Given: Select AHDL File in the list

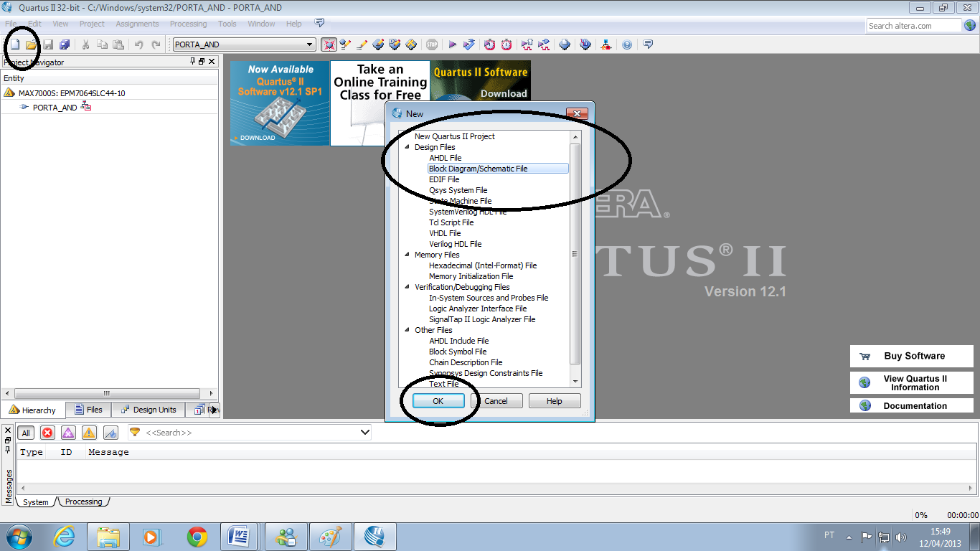Looking at the screenshot, I should (x=445, y=158).
